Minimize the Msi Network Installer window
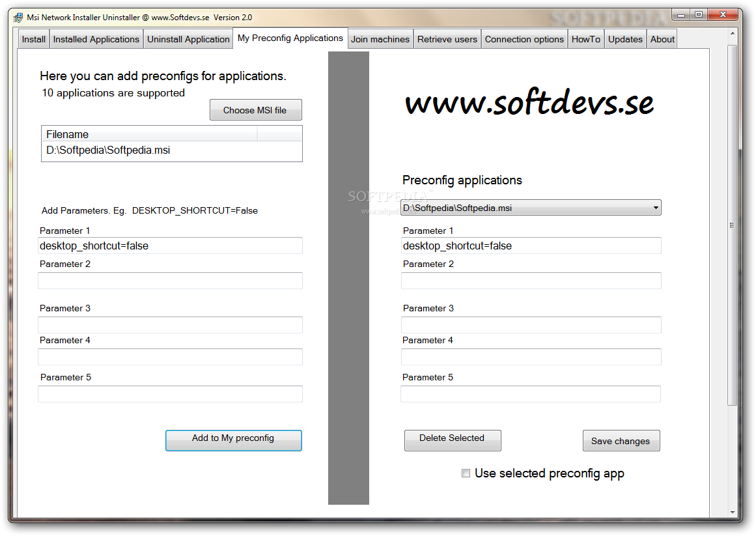This screenshot has height=536, width=756. pos(680,15)
